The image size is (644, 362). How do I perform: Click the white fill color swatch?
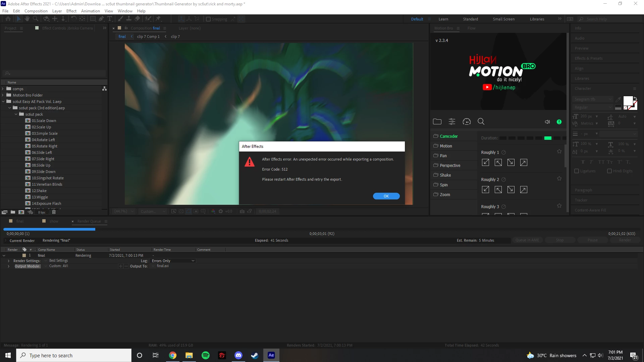(628, 101)
